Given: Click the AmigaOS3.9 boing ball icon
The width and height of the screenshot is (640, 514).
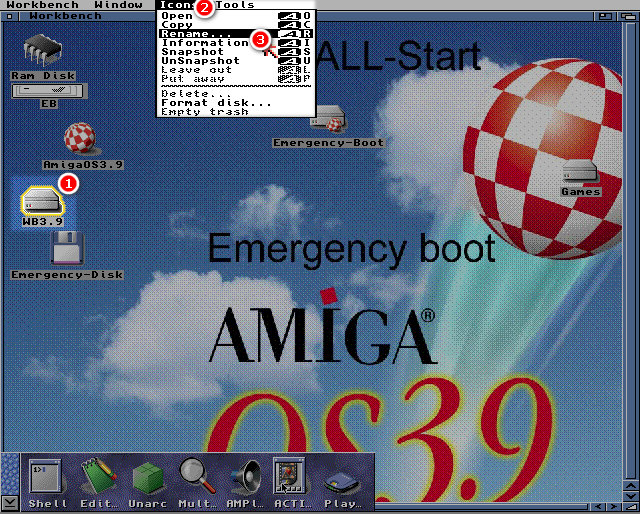Looking at the screenshot, I should 81,140.
